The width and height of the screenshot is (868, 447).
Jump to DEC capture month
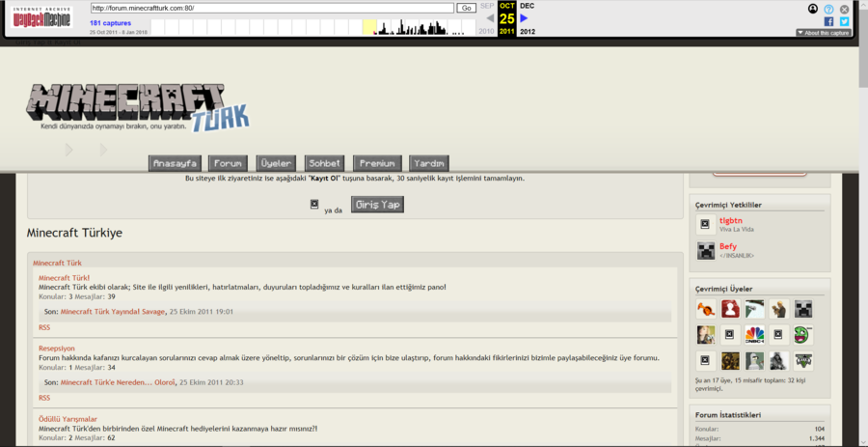527,6
